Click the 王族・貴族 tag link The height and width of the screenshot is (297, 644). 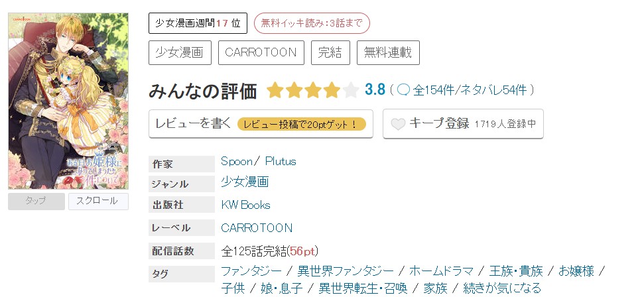point(516,271)
